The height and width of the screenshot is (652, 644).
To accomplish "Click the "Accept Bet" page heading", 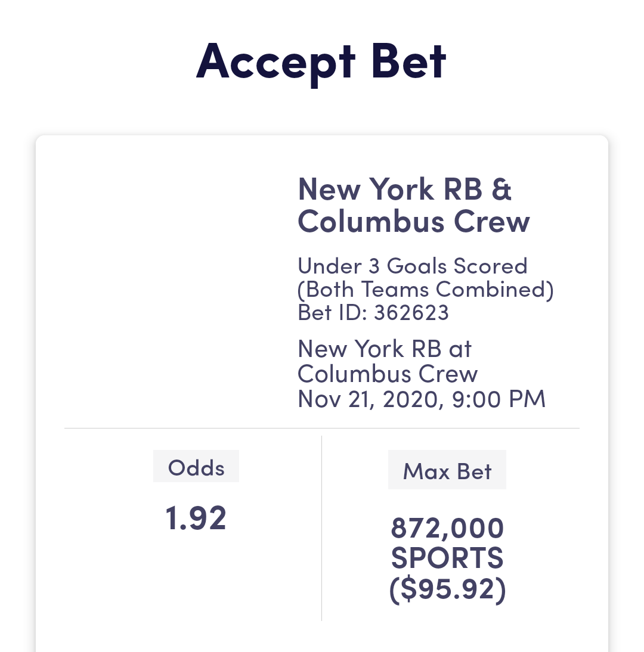I will tap(321, 61).
